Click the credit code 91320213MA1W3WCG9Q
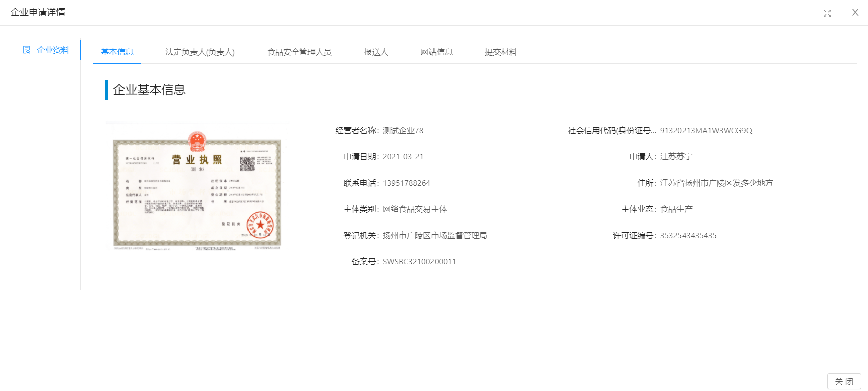868x391 pixels. [x=706, y=131]
